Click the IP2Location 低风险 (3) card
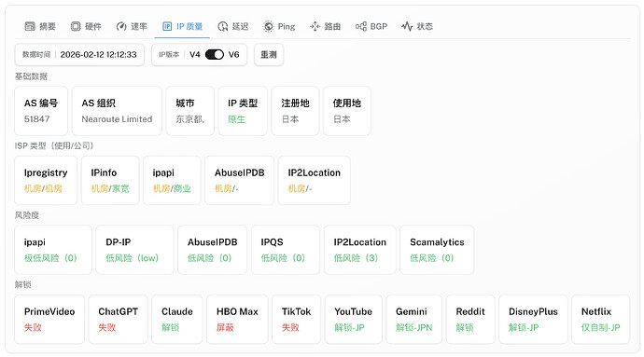Screen dimensions: 644x357 (x=359, y=250)
